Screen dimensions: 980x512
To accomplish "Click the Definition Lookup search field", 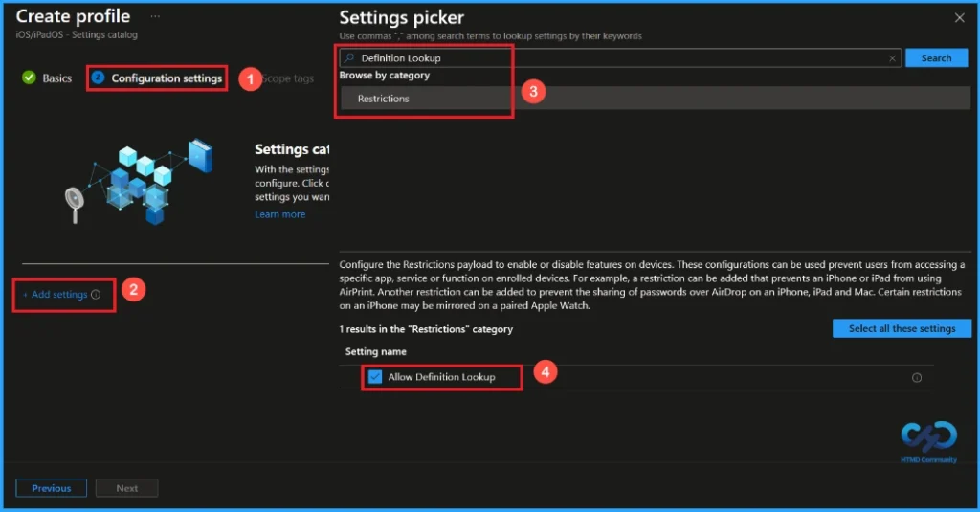I will tap(620, 58).
